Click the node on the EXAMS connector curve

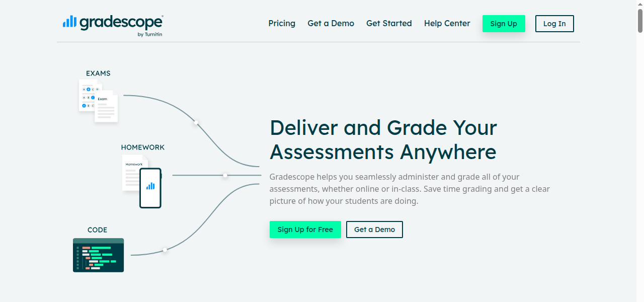[x=195, y=122]
